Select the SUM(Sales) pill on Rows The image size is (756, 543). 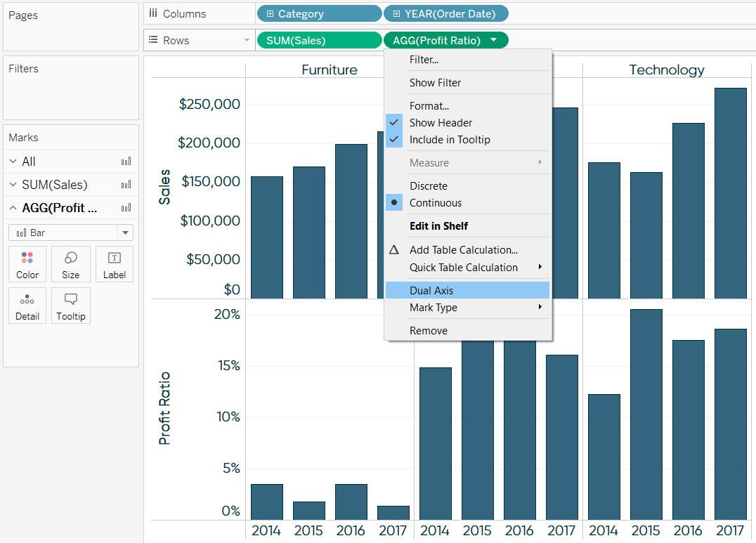[319, 40]
